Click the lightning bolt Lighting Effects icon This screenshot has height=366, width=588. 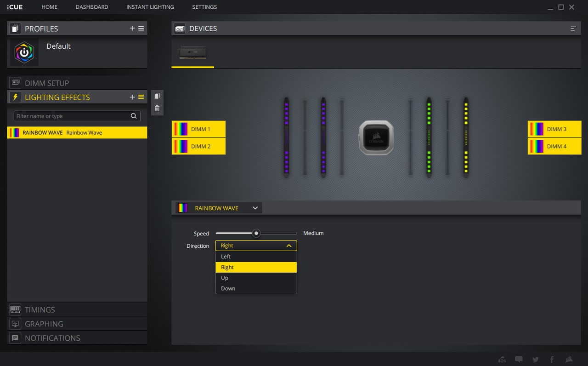(x=15, y=97)
